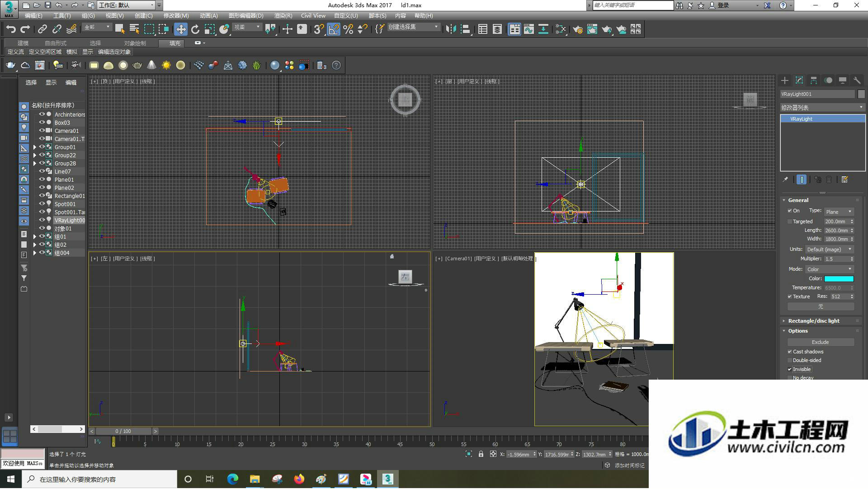The width and height of the screenshot is (868, 489).
Task: Open the Create command panel tab
Action: pyautogui.click(x=785, y=80)
